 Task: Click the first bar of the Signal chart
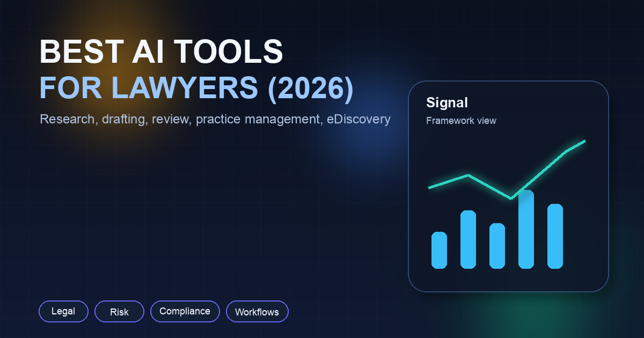[x=439, y=249]
